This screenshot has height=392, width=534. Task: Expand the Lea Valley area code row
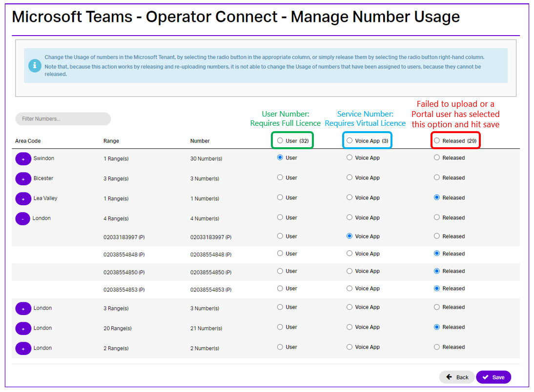(x=23, y=199)
